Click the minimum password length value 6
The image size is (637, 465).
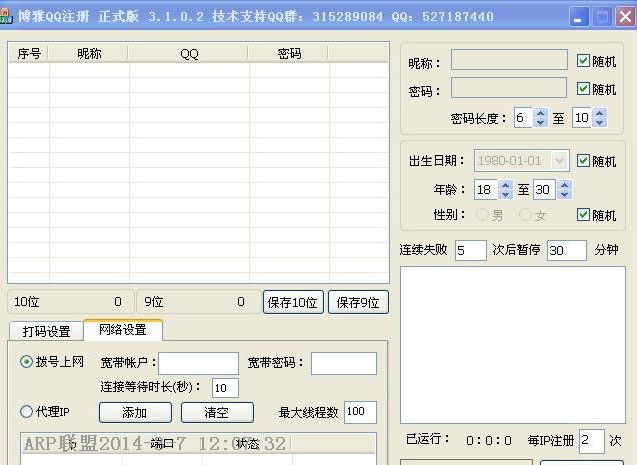(523, 118)
